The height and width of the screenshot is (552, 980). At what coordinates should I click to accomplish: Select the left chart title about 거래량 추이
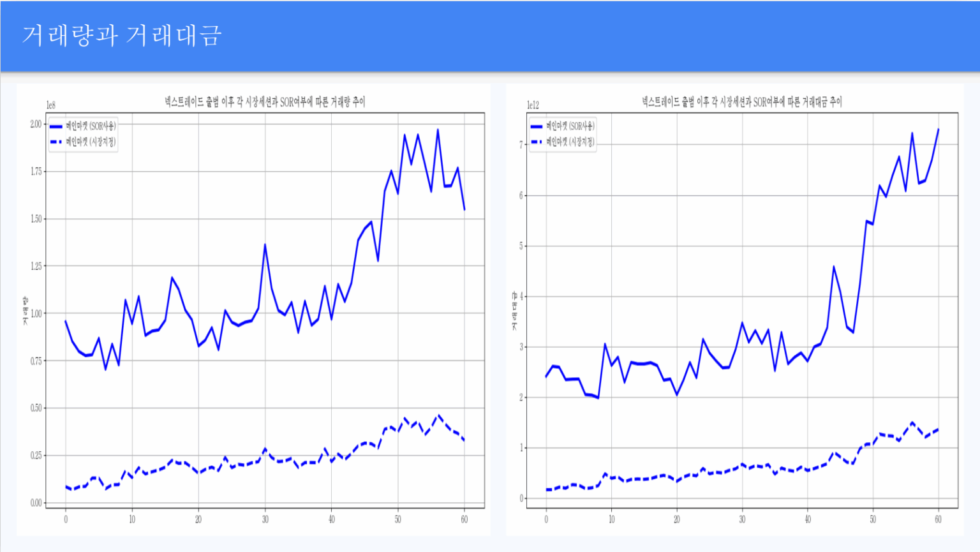pos(265,101)
